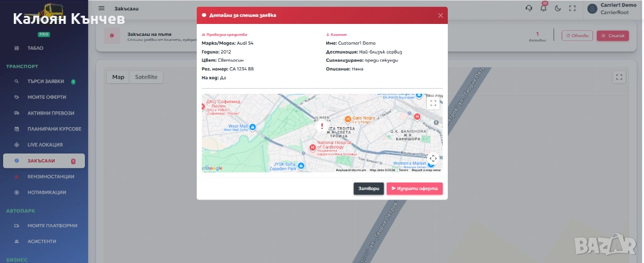Open Keyboard shortcuts on the map
The width and height of the screenshot is (644, 263).
point(351,170)
